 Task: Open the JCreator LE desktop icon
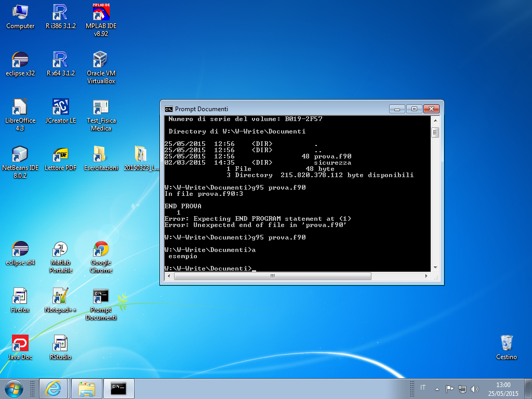click(x=60, y=108)
